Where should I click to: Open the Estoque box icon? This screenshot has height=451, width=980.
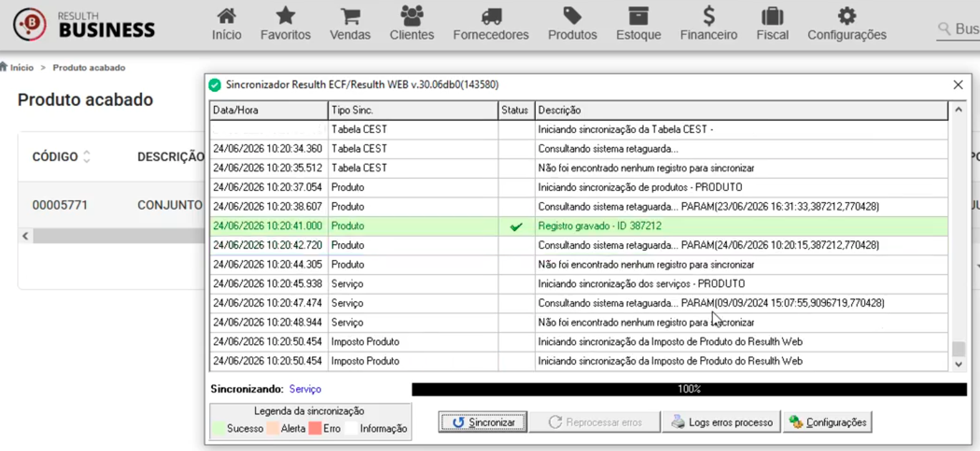pyautogui.click(x=638, y=16)
